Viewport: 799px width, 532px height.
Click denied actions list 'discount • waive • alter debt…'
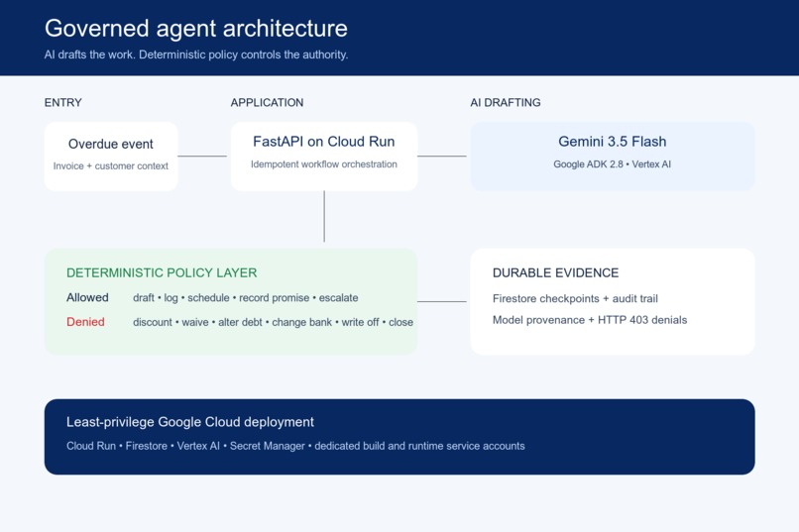(x=274, y=322)
